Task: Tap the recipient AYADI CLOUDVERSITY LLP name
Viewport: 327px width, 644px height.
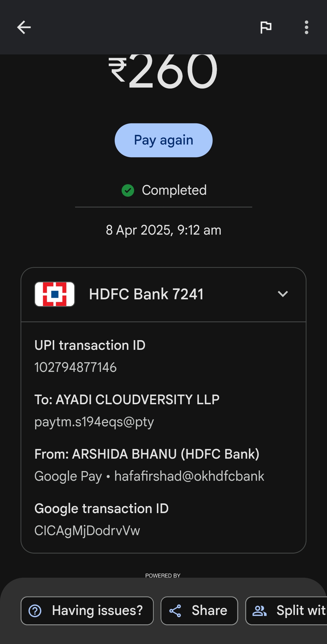Action: coord(127,400)
